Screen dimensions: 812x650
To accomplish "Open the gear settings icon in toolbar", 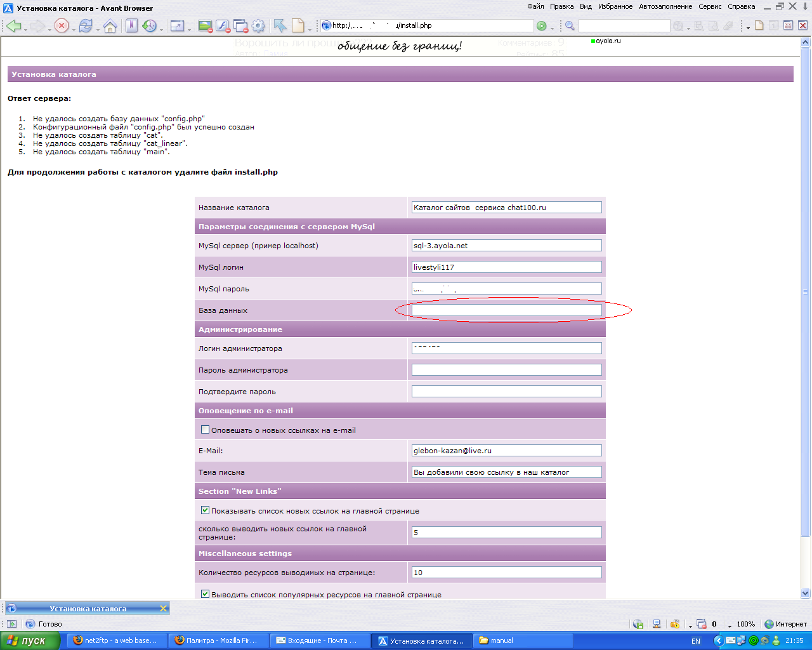I will pos(258,26).
